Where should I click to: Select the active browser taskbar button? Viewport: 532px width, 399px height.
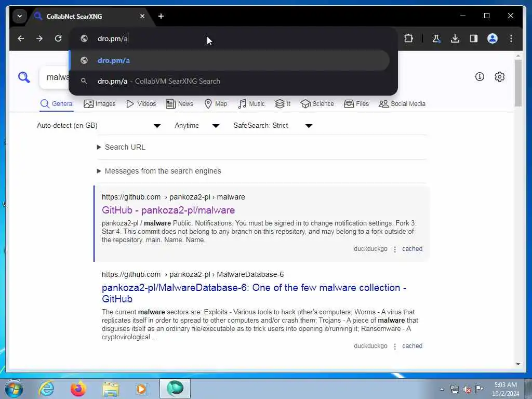175,389
